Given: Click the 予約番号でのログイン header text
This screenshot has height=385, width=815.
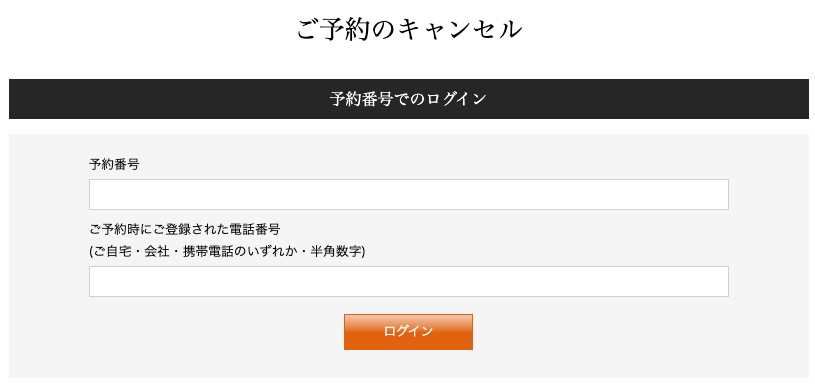Looking at the screenshot, I should point(408,99).
